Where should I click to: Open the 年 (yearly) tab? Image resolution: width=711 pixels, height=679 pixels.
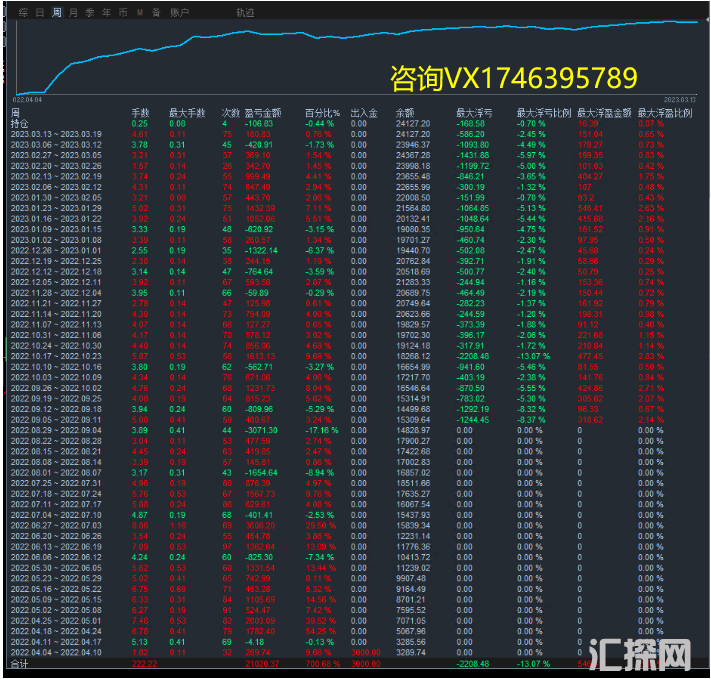(x=106, y=13)
